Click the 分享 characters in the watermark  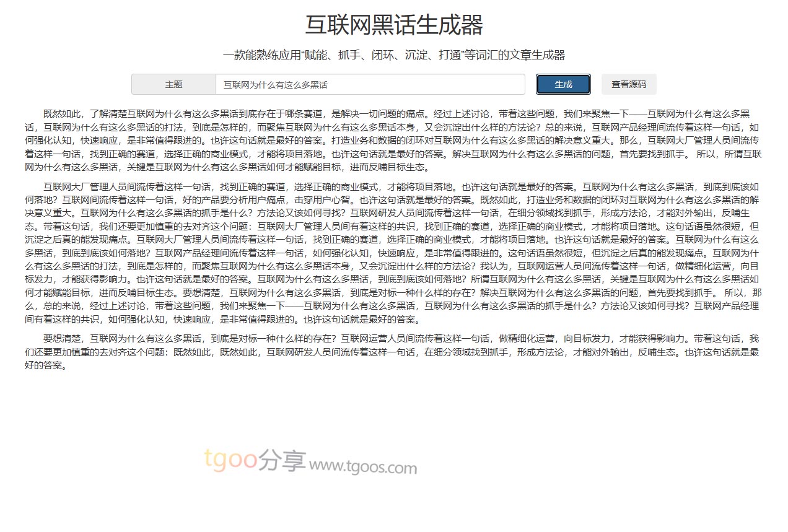(x=282, y=460)
